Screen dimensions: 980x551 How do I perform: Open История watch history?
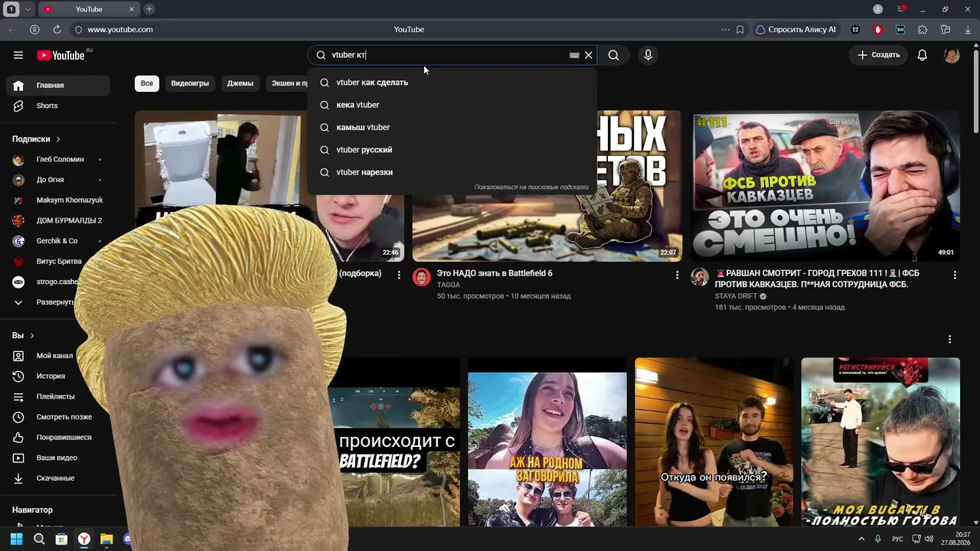point(51,377)
